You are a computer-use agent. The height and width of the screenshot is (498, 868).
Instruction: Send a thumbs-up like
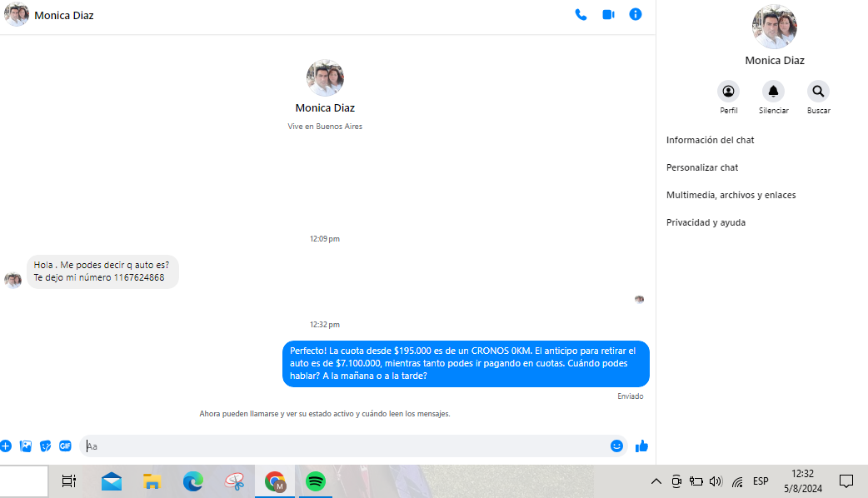[641, 446]
